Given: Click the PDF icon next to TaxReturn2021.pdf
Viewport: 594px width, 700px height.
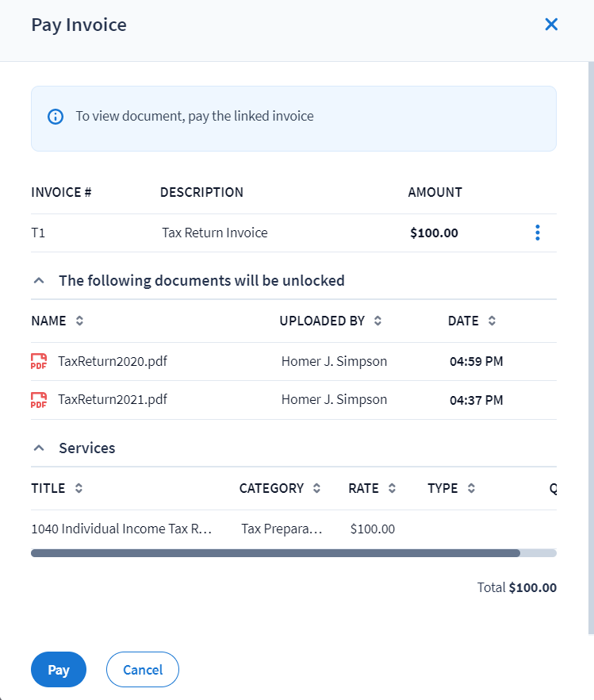Looking at the screenshot, I should pyautogui.click(x=39, y=400).
